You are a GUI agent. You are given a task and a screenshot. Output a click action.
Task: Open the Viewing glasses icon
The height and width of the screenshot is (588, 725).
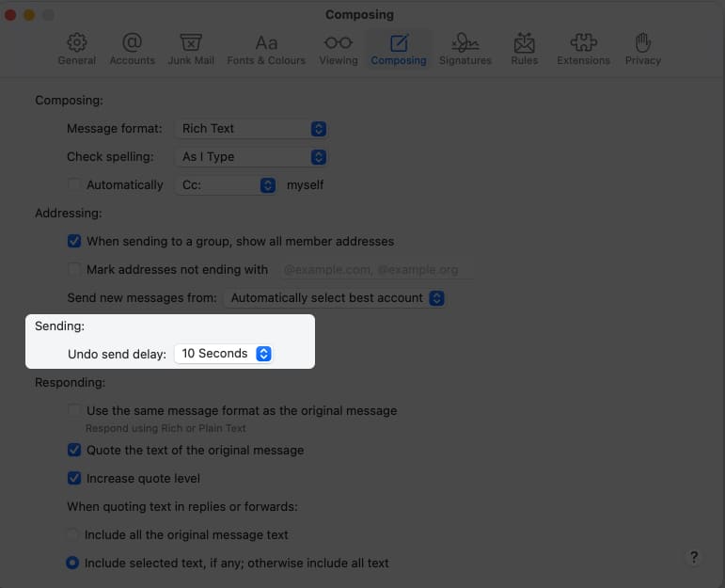(339, 42)
